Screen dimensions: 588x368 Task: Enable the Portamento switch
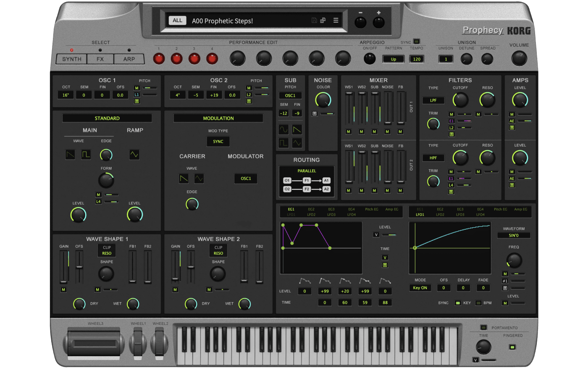(x=483, y=328)
